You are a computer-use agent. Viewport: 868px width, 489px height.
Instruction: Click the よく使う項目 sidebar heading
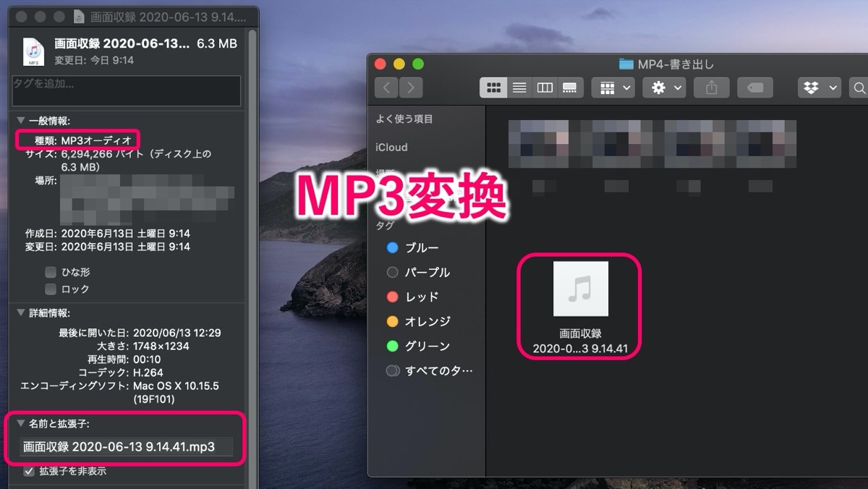(404, 119)
